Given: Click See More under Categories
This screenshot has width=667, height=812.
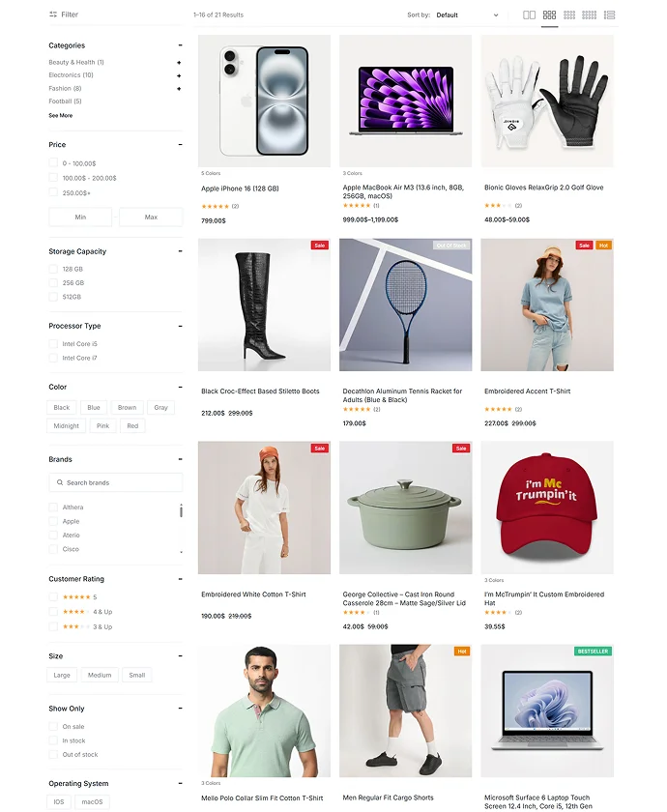Looking at the screenshot, I should tap(61, 115).
